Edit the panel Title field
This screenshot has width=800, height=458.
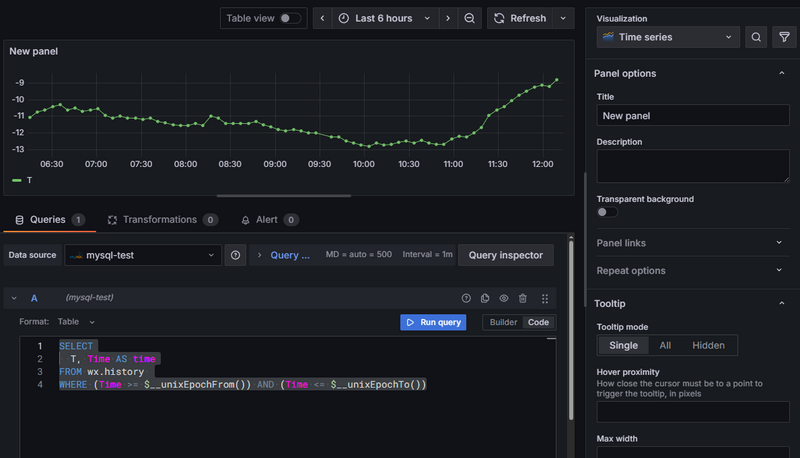[693, 116]
